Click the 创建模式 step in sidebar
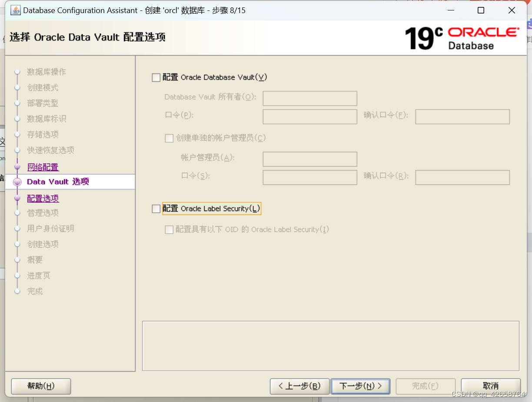Image resolution: width=532 pixels, height=402 pixels. pos(43,87)
